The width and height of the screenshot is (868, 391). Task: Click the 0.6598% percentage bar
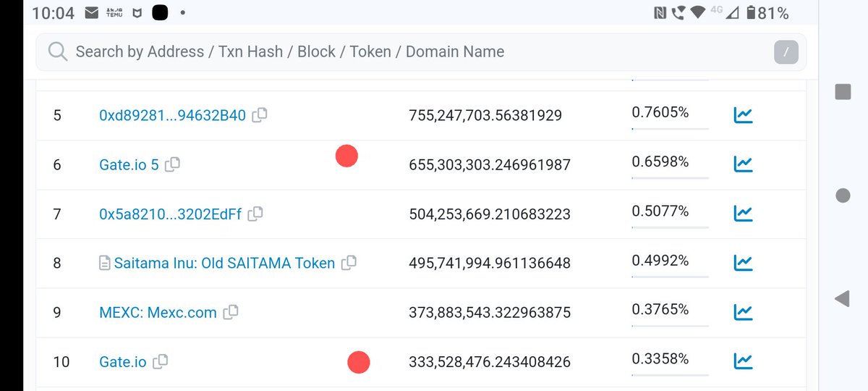point(670,177)
